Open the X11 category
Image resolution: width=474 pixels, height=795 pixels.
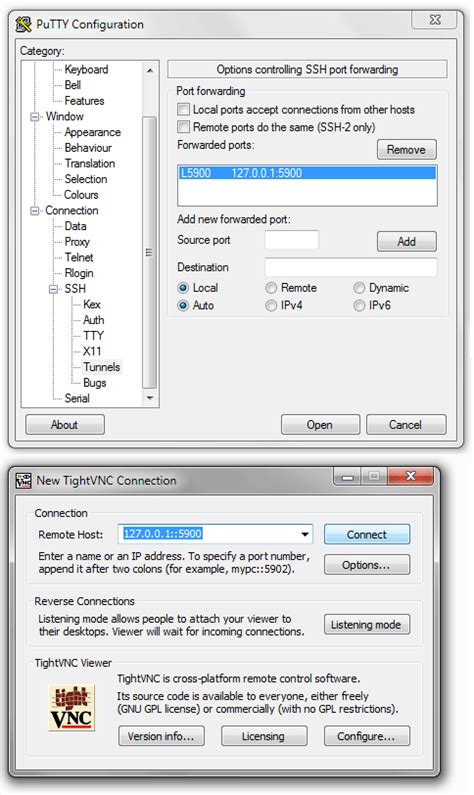(92, 351)
